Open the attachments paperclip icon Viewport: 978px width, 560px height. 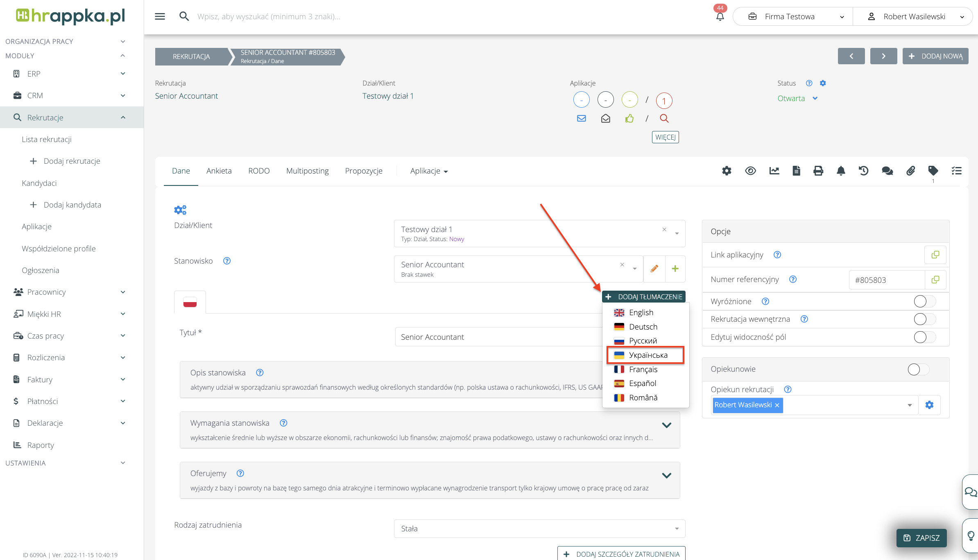click(x=910, y=171)
